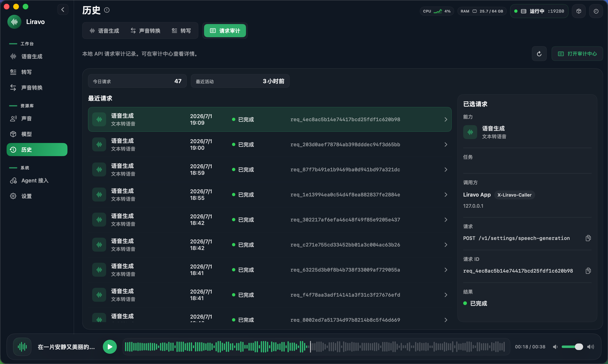
Task: Expand chevron for req_63225d3b request row
Action: pos(446,270)
